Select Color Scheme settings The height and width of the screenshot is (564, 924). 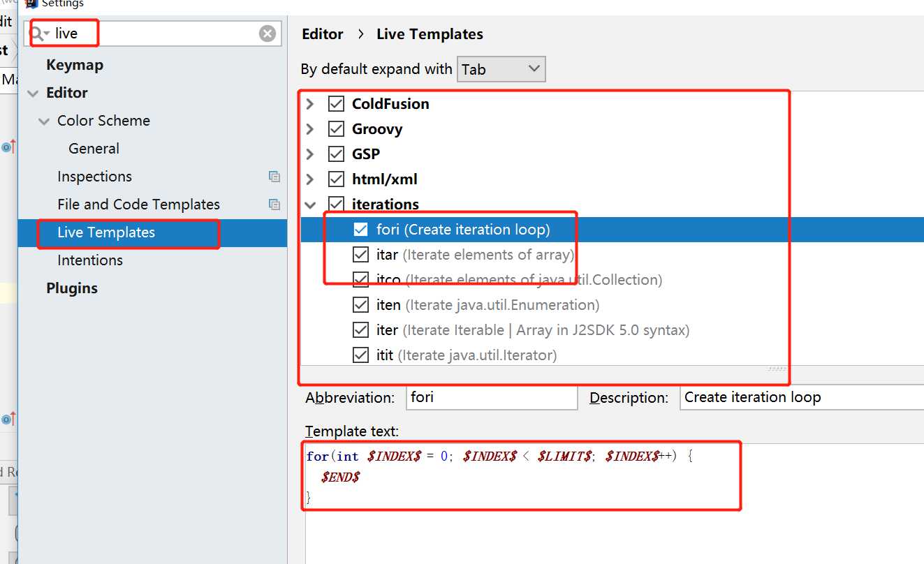coord(103,121)
